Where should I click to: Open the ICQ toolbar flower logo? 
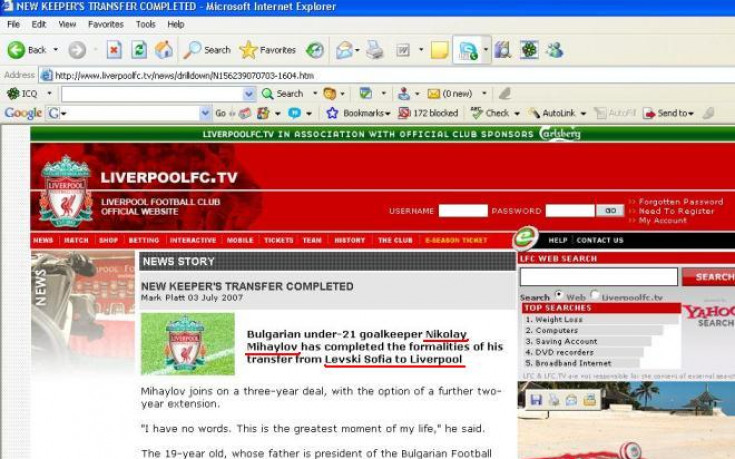[13, 93]
